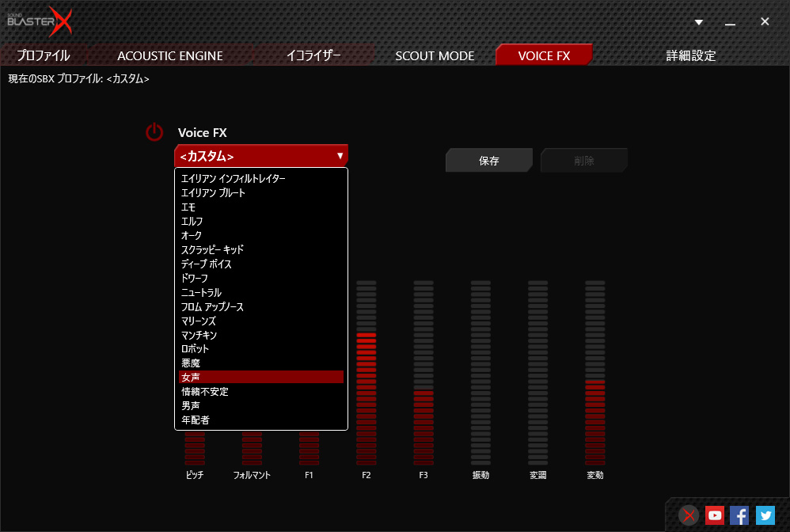Pick スクラッピー キッド from the list
Screen dimensions: 790x532
tap(261, 249)
